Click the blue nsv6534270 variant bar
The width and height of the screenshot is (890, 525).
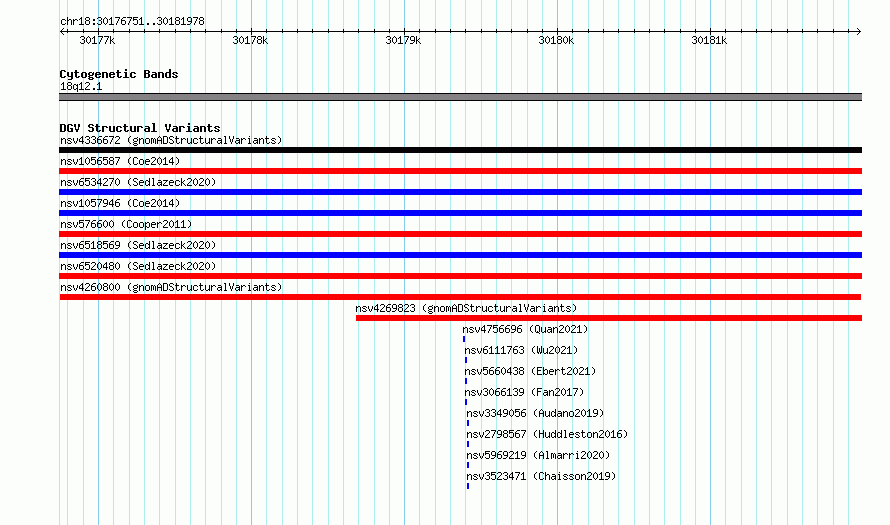(x=460, y=192)
